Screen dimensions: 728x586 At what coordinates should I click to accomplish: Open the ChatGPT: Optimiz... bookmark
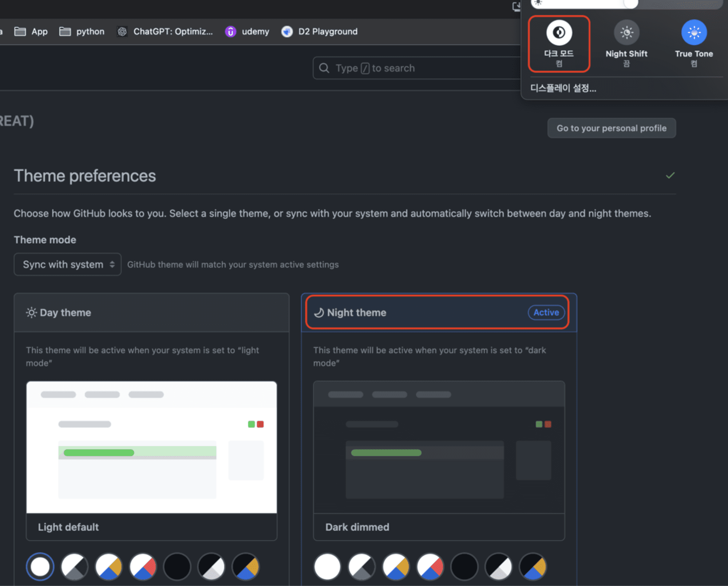coord(165,32)
